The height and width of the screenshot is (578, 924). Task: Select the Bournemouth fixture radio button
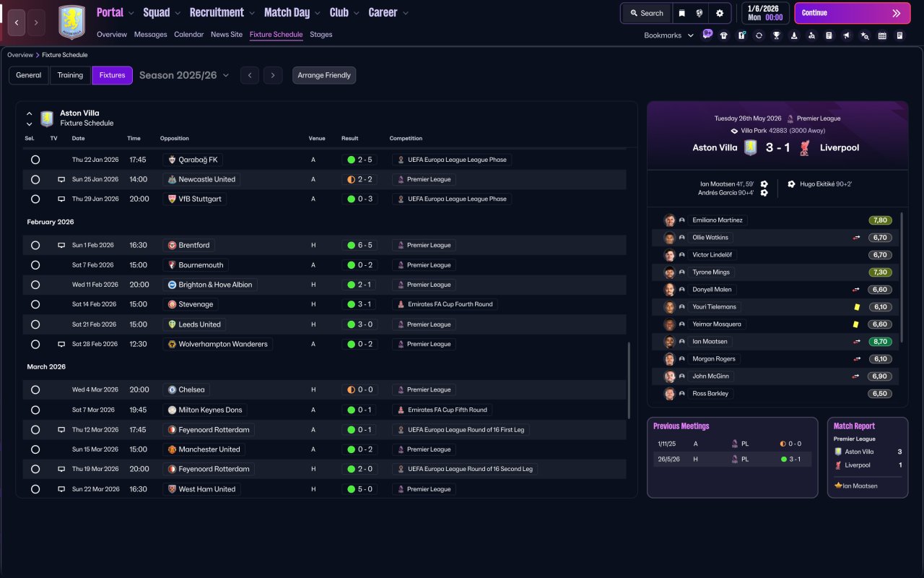[35, 265]
